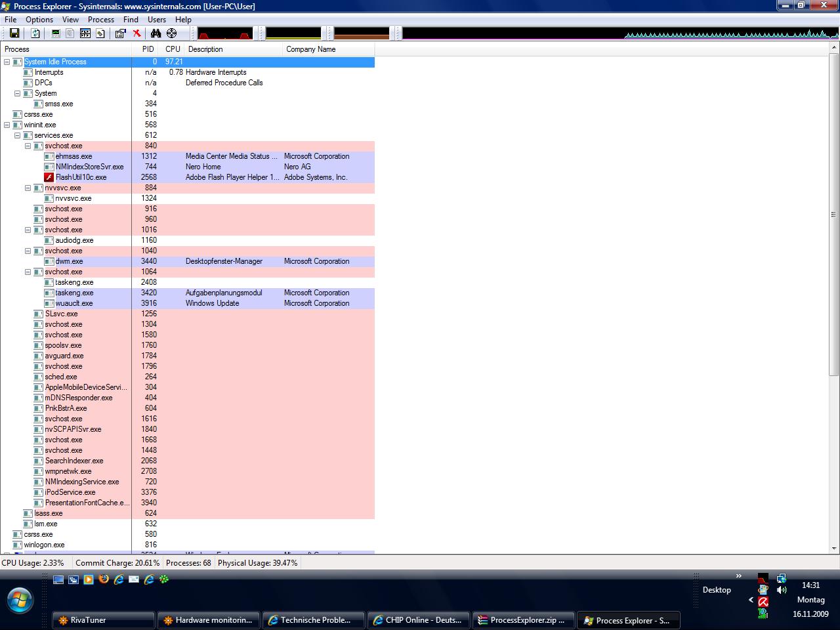Select the wuauclt.exe process row
The width and height of the screenshot is (840, 630).
[188, 303]
